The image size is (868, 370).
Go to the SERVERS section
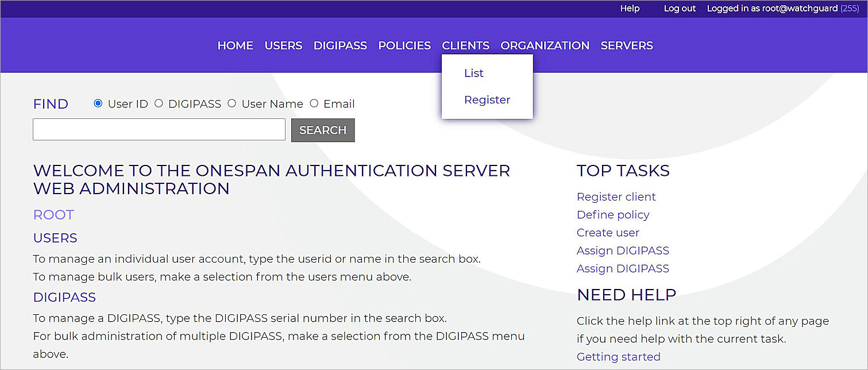(x=626, y=45)
